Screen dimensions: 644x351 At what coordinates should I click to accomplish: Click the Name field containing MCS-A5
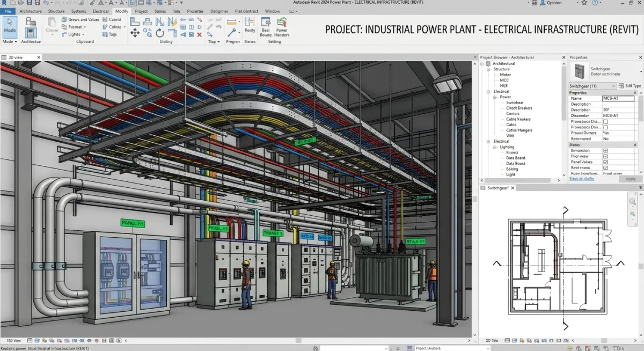coord(618,98)
